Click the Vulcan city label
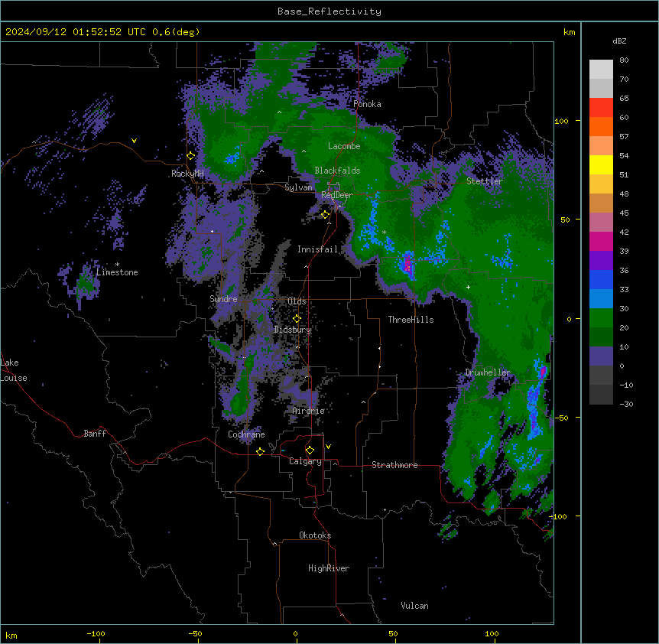659x644 pixels. (x=415, y=605)
